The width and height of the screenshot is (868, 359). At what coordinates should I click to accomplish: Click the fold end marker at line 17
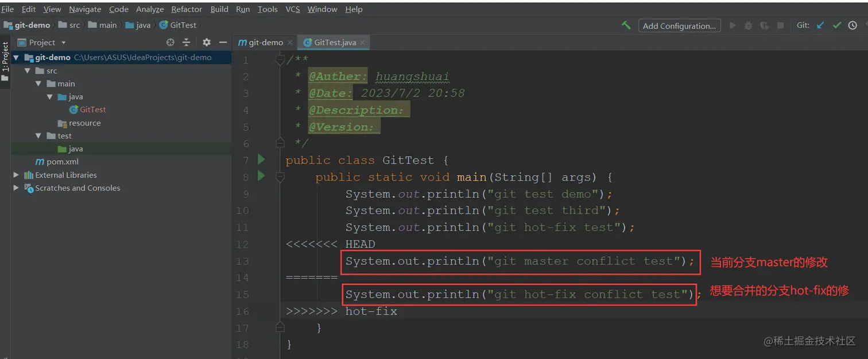[280, 327]
